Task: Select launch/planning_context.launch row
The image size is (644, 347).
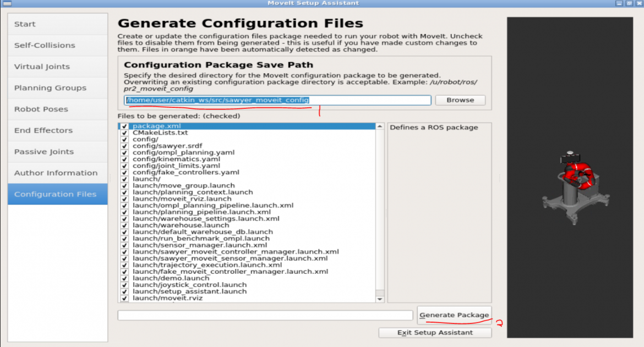Action: point(247,192)
